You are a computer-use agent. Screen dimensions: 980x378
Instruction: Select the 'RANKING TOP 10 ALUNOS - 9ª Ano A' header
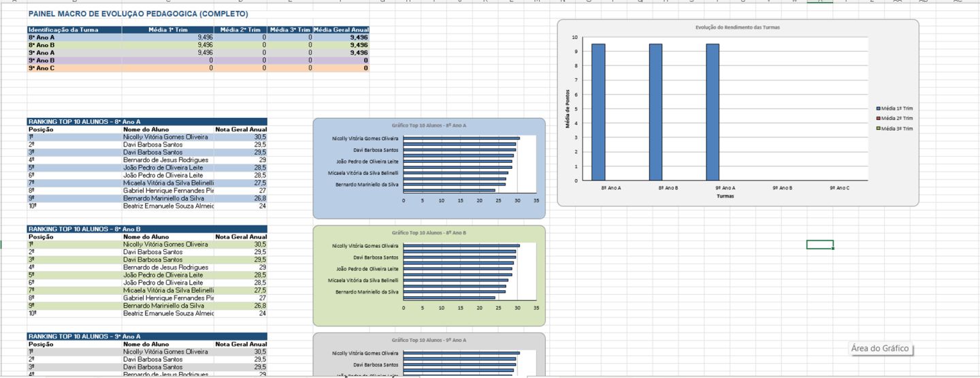147,336
